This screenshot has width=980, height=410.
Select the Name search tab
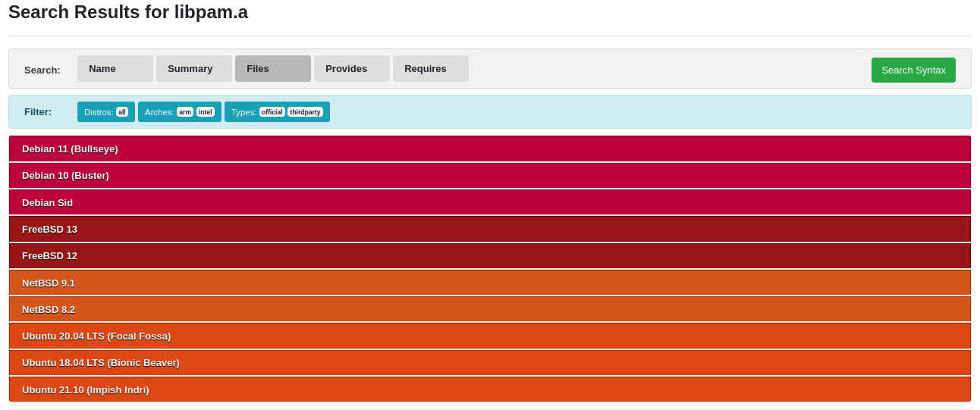pos(115,68)
